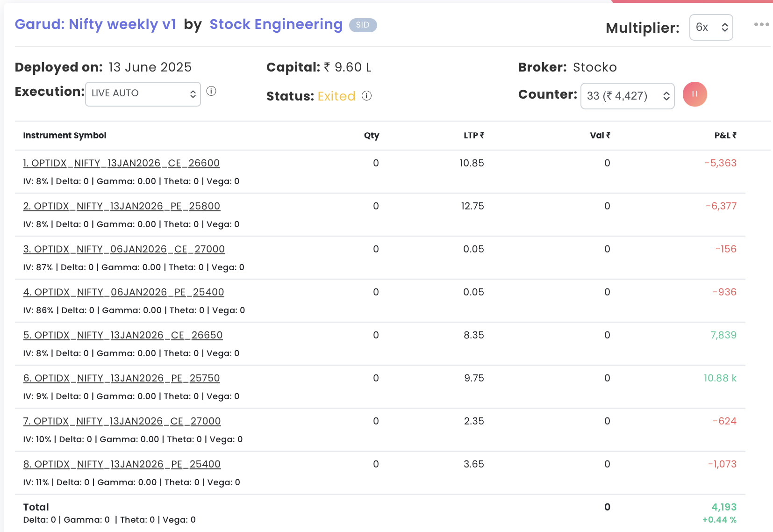Screen dimensions: 773x532
Task: Click the info icon next to Exited status
Action: pyautogui.click(x=367, y=96)
